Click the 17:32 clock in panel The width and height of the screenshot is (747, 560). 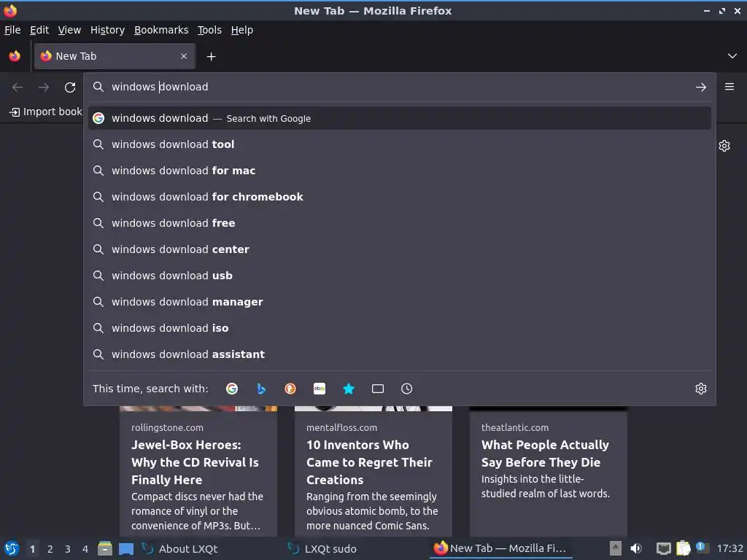point(729,548)
